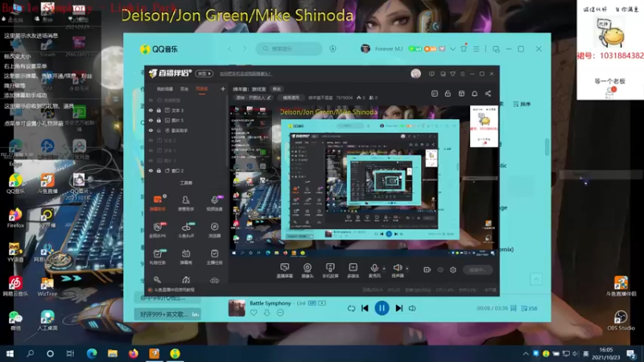
Task: Toggle 麦克风 microphone in streaming app
Action: 374,270
